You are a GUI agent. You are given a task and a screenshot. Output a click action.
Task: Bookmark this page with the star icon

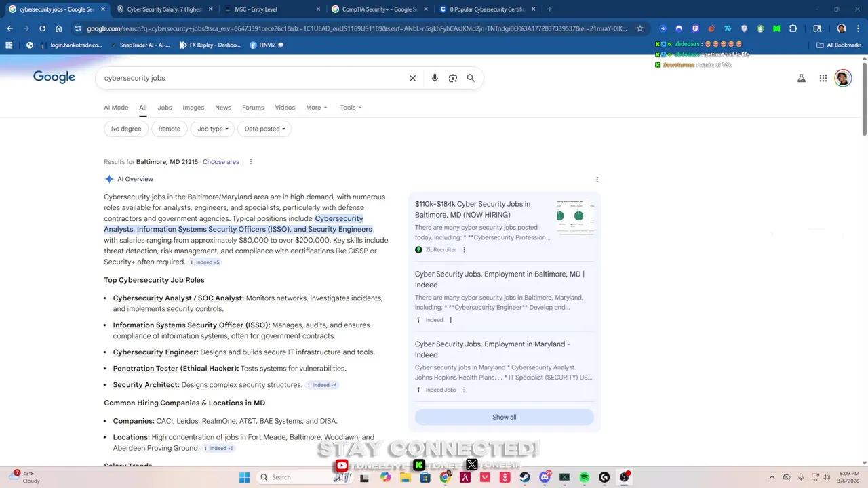click(639, 28)
